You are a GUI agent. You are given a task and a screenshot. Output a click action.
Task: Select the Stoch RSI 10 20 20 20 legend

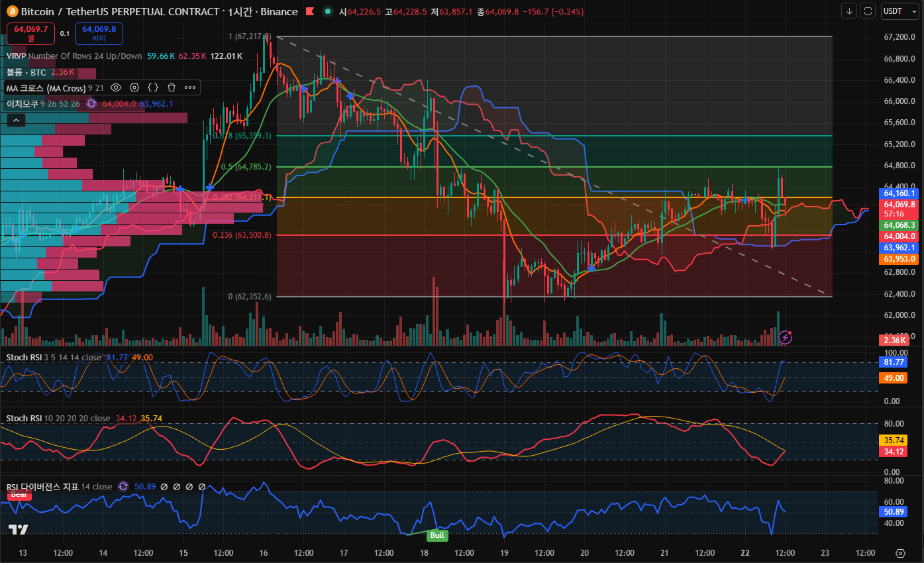[x=58, y=419]
